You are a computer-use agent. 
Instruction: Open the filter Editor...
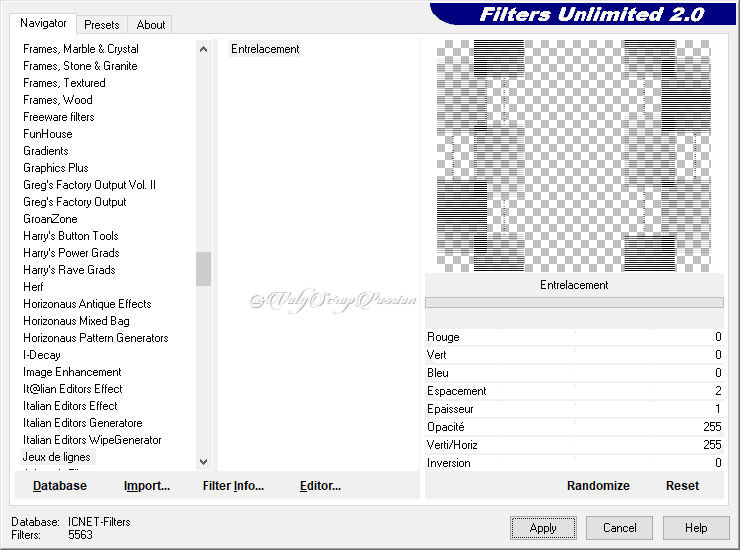320,486
